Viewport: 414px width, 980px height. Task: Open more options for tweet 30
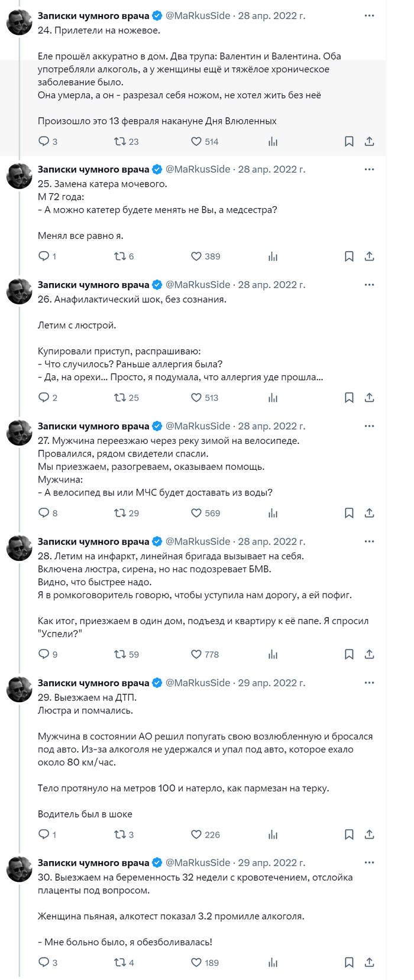click(x=369, y=862)
